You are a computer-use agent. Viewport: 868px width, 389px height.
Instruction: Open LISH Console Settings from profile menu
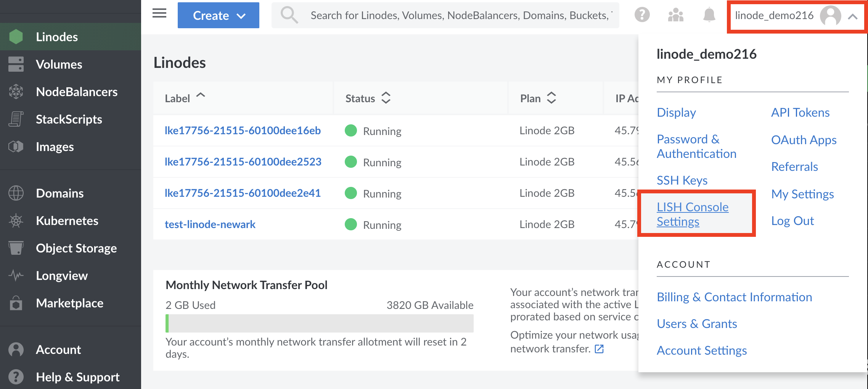pyautogui.click(x=692, y=214)
